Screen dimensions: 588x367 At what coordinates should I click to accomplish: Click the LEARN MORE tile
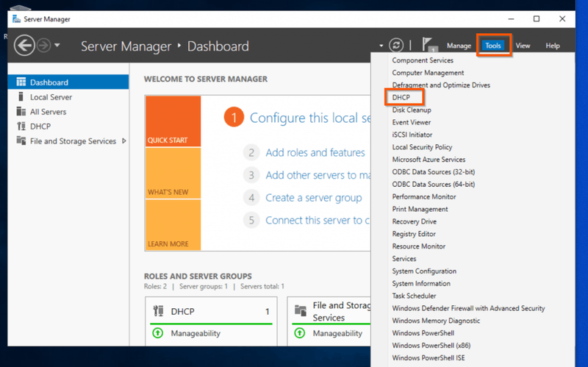pyautogui.click(x=173, y=225)
